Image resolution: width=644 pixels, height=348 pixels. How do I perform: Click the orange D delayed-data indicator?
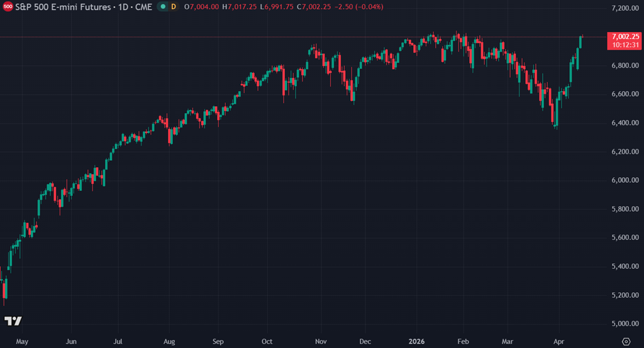tap(174, 7)
